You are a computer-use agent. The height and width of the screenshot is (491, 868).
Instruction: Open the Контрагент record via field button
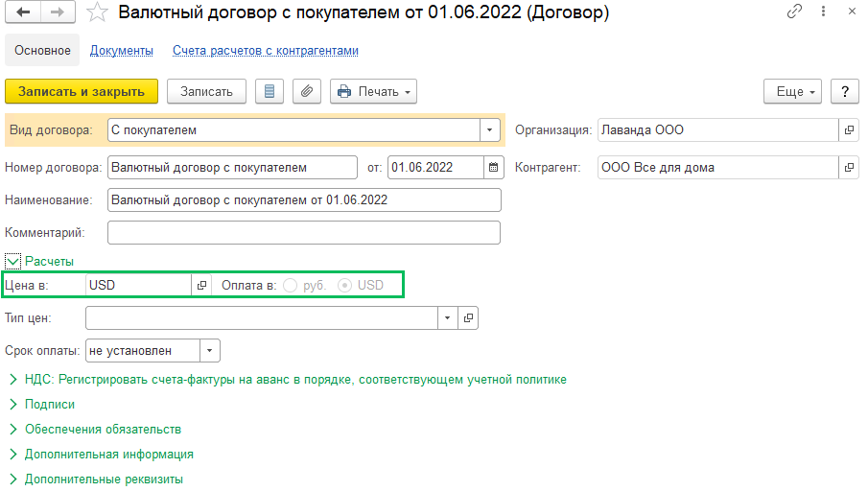click(848, 167)
